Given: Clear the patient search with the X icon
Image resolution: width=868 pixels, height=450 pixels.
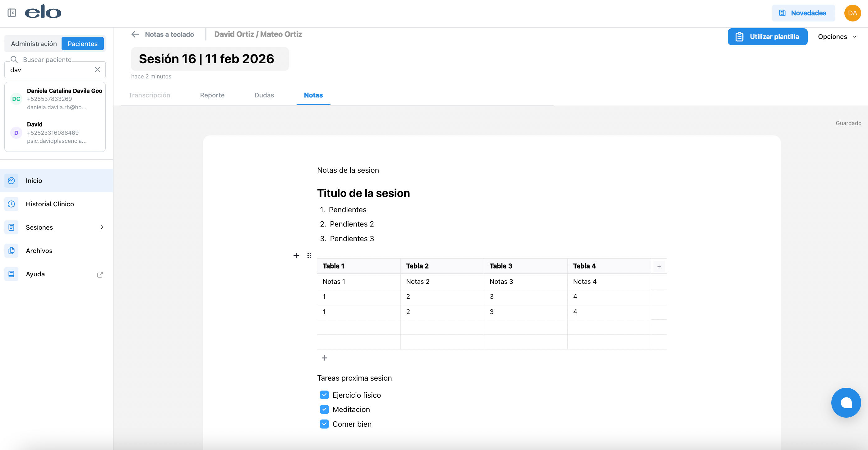Looking at the screenshot, I should click(97, 69).
